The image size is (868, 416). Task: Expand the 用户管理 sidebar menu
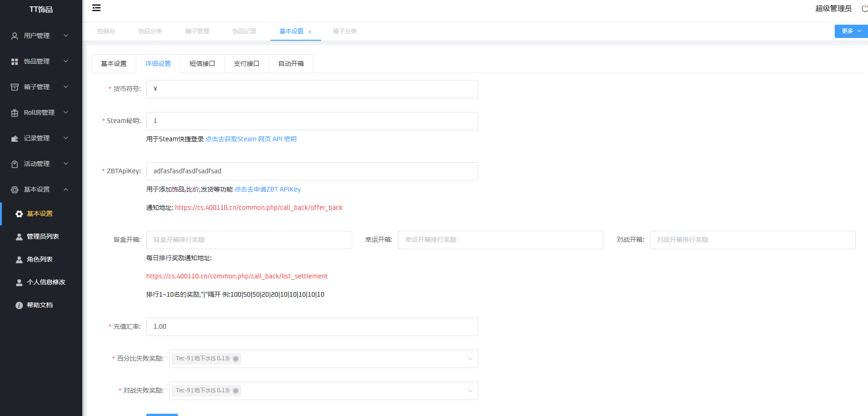[x=40, y=36]
